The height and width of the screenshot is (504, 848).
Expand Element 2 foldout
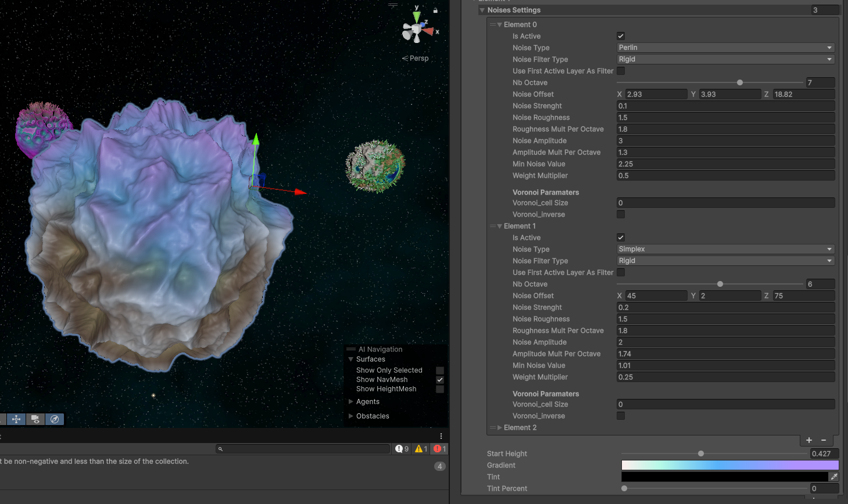coord(500,428)
